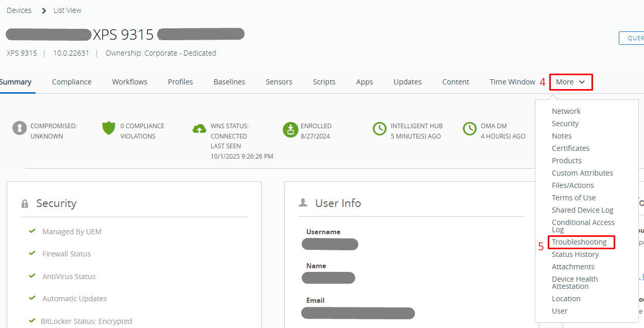Click the Managed By UEM checkmark
Image resolution: width=644 pixels, height=328 pixels.
(x=32, y=231)
